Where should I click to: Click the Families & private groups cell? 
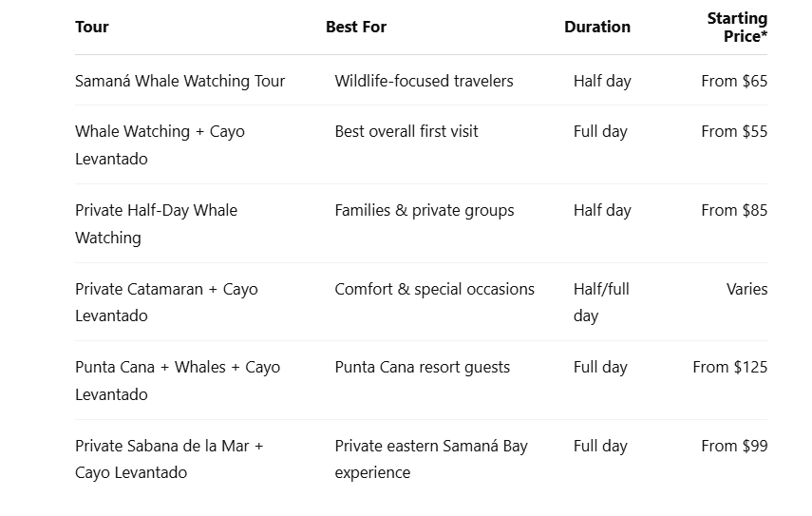(x=425, y=210)
